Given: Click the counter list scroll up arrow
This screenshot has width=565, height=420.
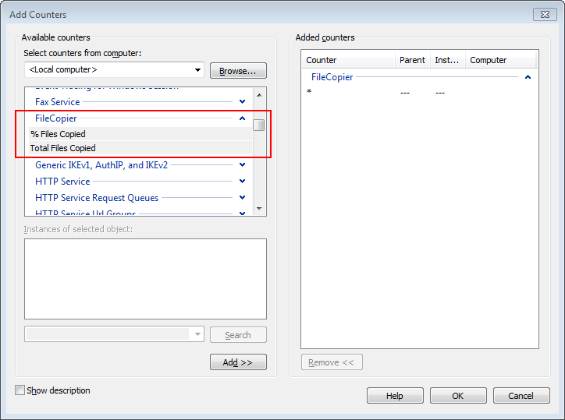Looking at the screenshot, I should [259, 95].
